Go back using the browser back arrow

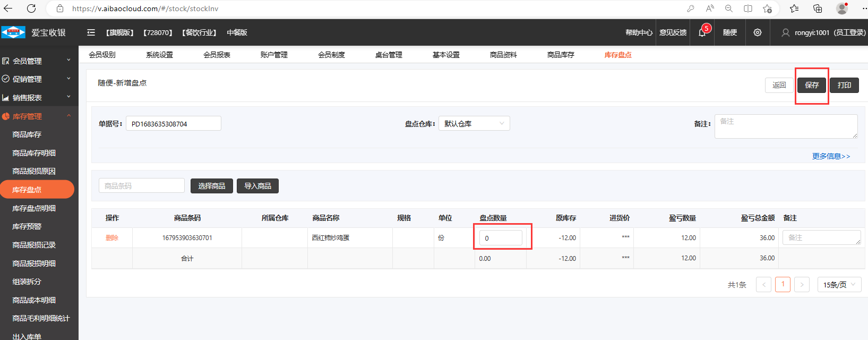(x=8, y=8)
